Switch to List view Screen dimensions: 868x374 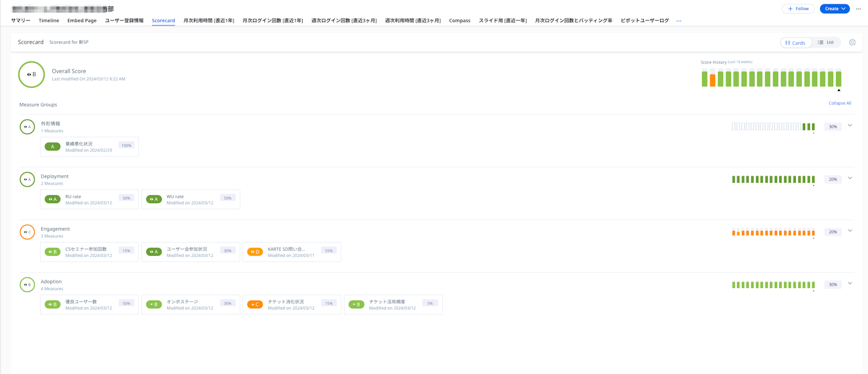pyautogui.click(x=826, y=42)
